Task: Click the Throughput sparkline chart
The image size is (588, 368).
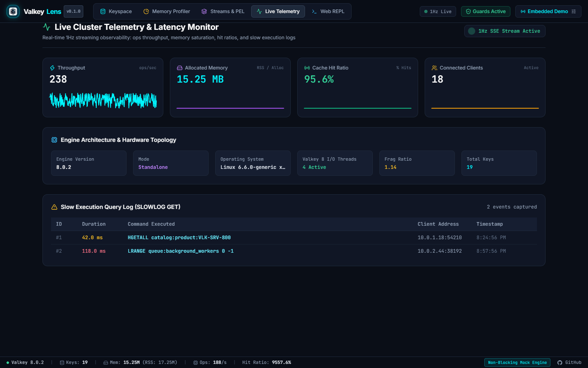Action: pos(103,100)
